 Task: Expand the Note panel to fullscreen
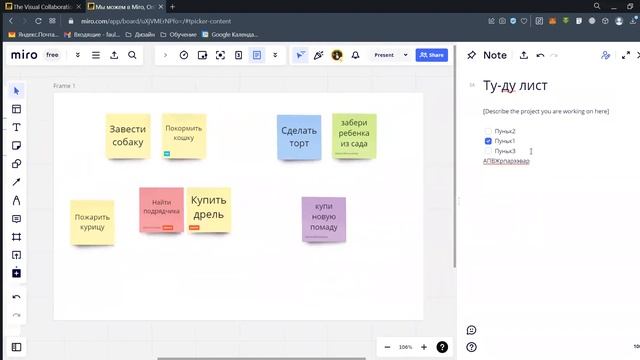(x=626, y=55)
